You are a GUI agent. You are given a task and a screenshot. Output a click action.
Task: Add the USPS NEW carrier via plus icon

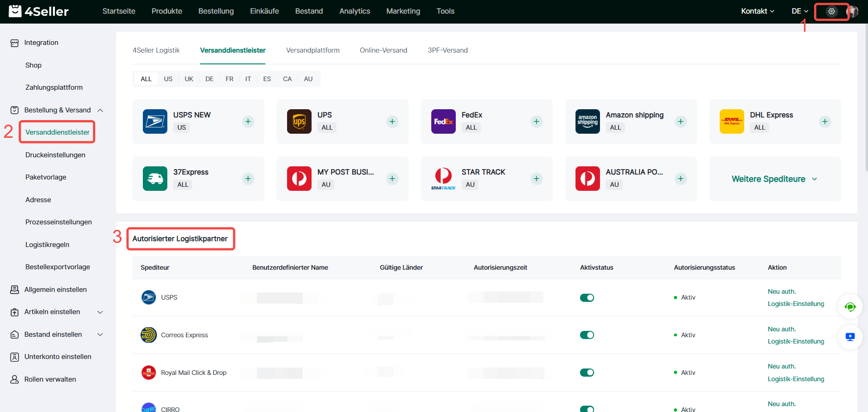point(248,121)
